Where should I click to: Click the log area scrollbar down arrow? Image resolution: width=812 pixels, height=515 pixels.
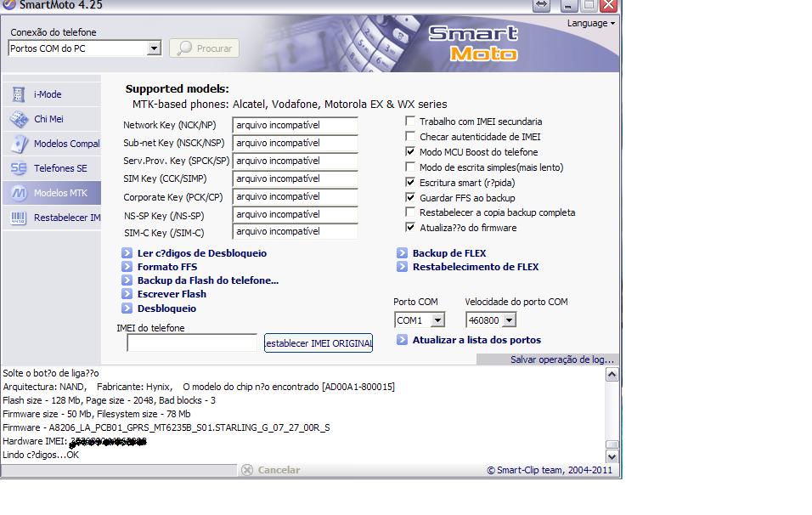[612, 457]
